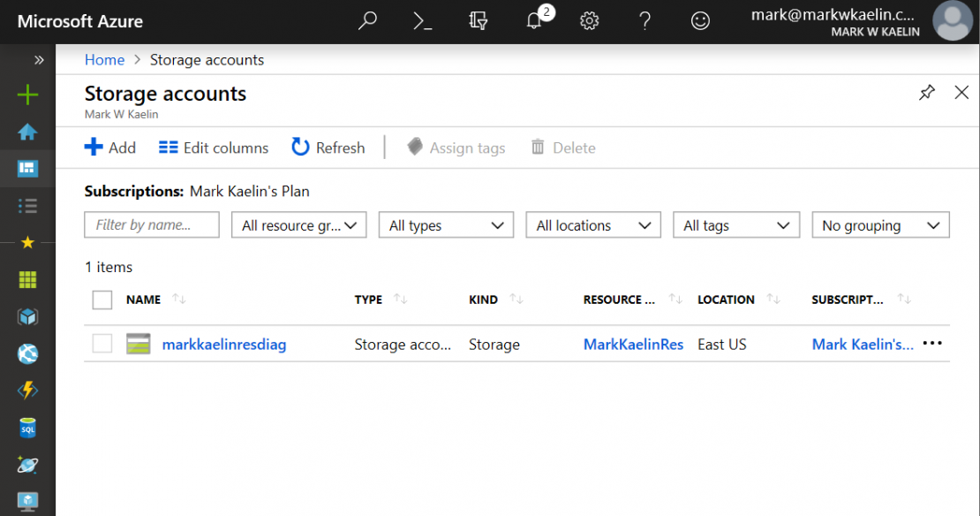This screenshot has width=980, height=516.
Task: Pin the Storage accounts blade
Action: [927, 93]
